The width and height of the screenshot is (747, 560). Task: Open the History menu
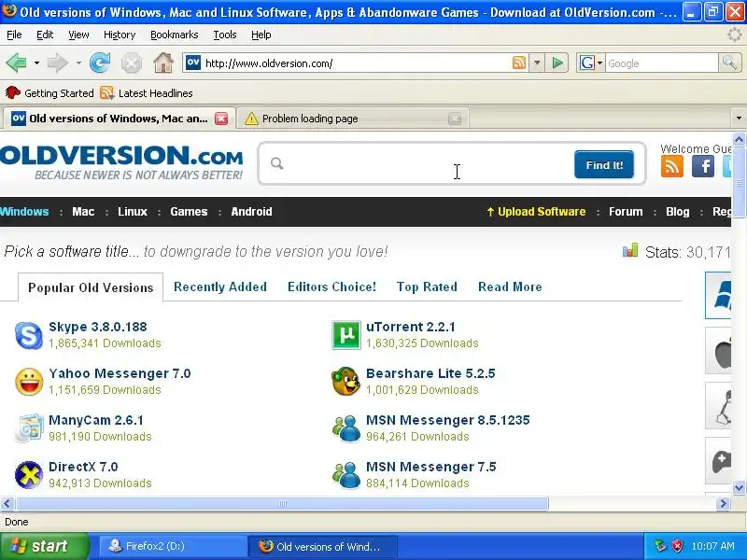tap(120, 35)
